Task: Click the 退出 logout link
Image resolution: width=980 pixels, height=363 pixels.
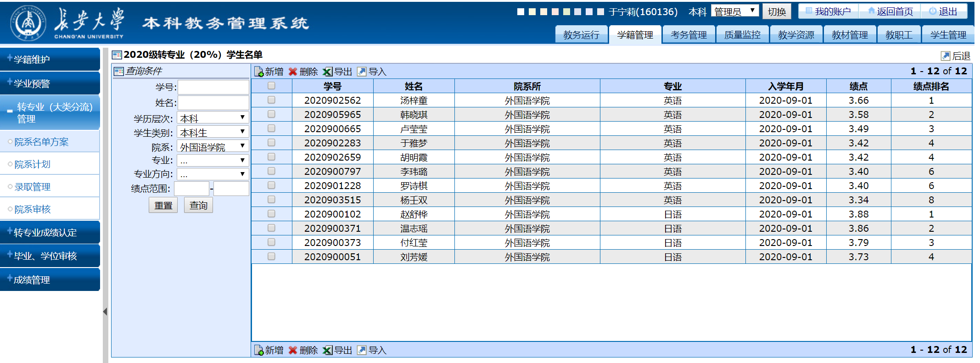Action: (944, 11)
